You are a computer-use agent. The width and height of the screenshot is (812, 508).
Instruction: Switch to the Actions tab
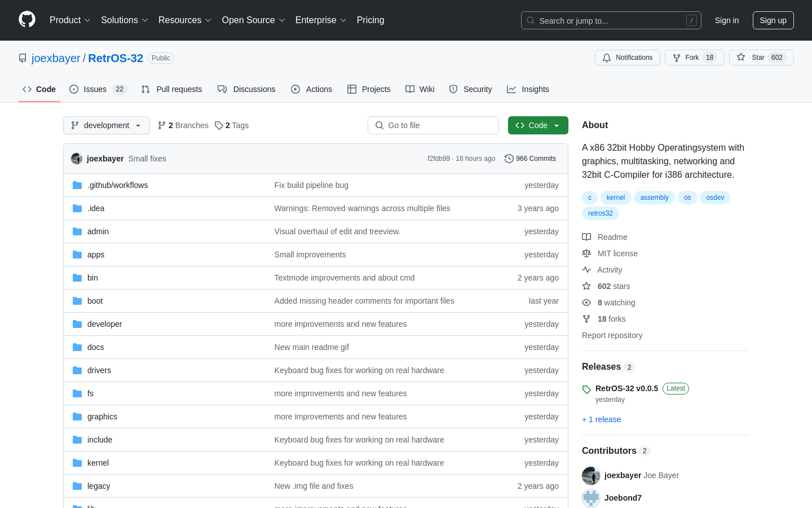tap(311, 89)
